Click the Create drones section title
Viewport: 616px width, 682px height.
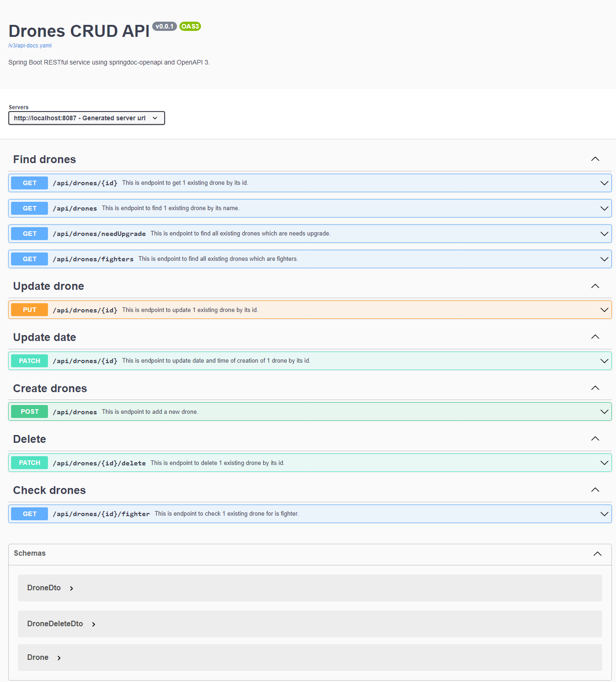coord(50,388)
